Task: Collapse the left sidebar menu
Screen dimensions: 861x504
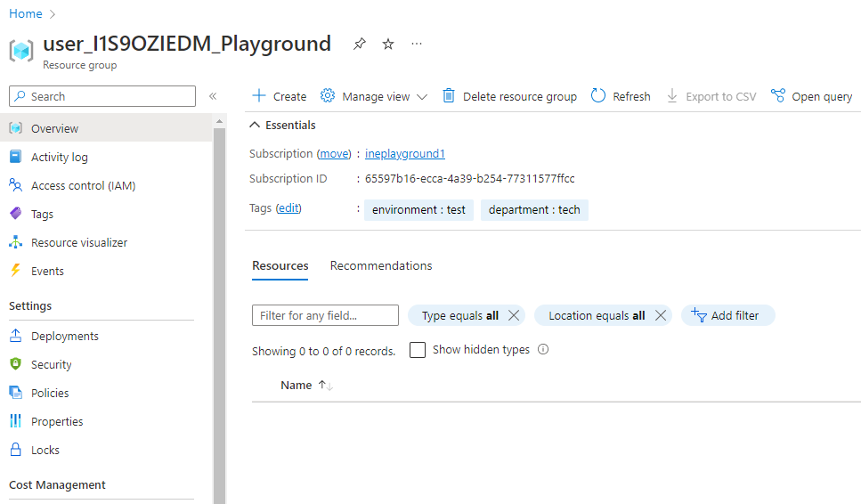Action: pyautogui.click(x=213, y=96)
